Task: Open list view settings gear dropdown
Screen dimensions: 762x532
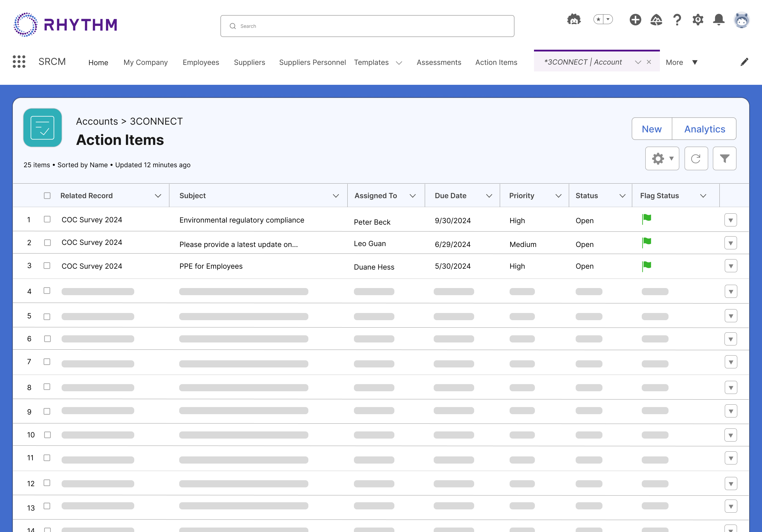Action: [662, 159]
